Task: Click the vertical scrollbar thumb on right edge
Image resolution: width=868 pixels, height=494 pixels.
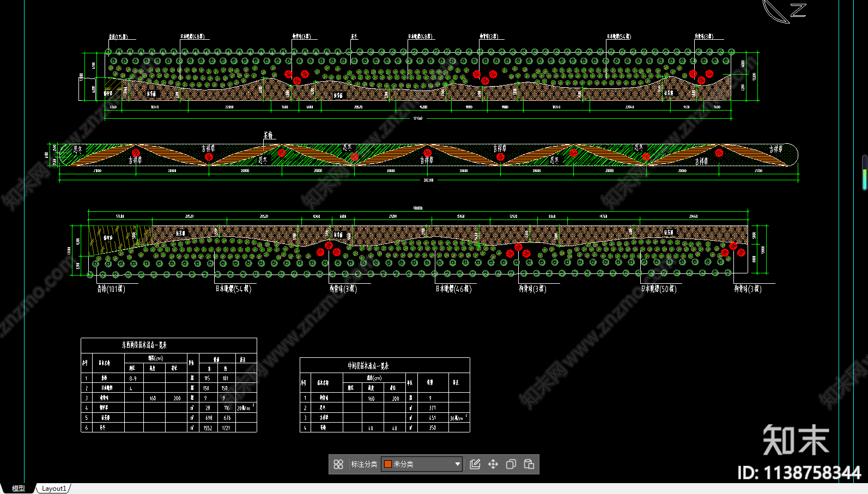Action: pos(864,173)
